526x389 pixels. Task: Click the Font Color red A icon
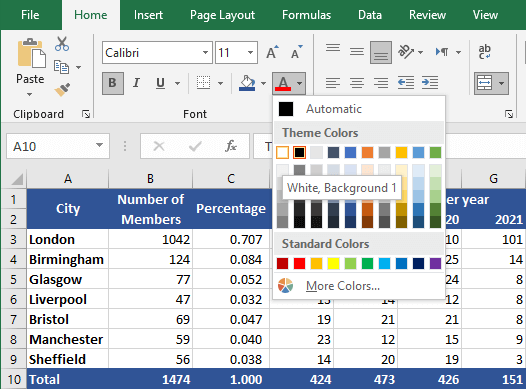(x=283, y=83)
